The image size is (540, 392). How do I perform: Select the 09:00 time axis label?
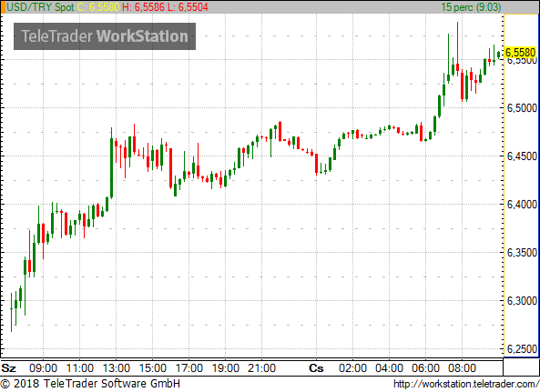pos(43,368)
